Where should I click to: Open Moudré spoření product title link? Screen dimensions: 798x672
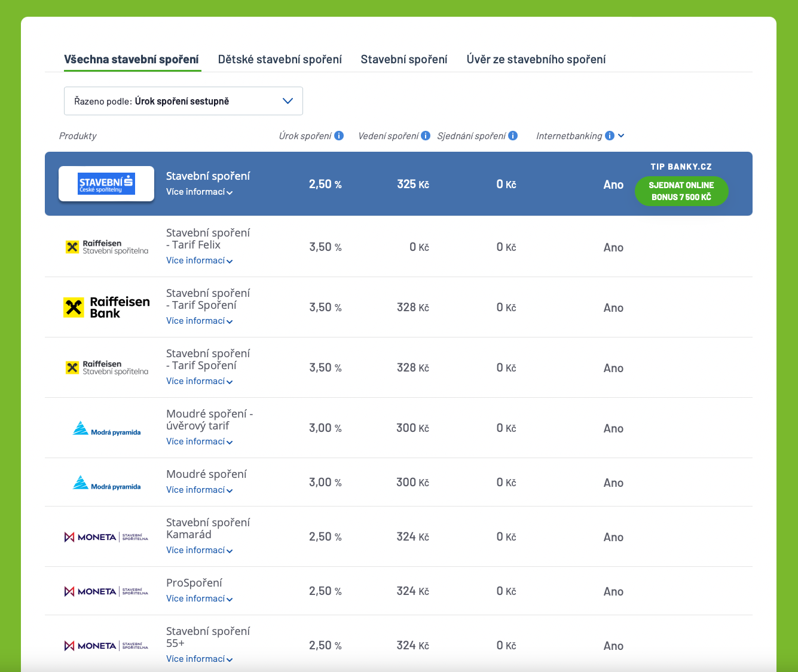pyautogui.click(x=206, y=474)
